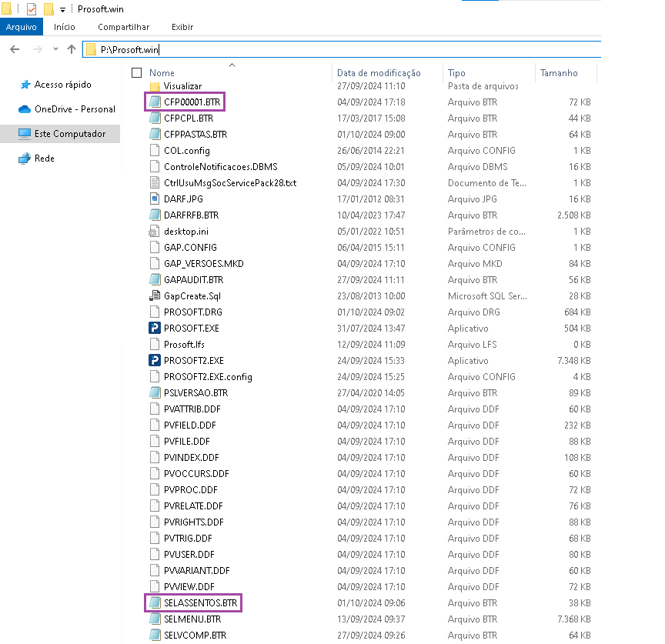Screen dimensions: 665x644
Task: Open Acesso rápido in navigation pane
Action: pos(63,85)
